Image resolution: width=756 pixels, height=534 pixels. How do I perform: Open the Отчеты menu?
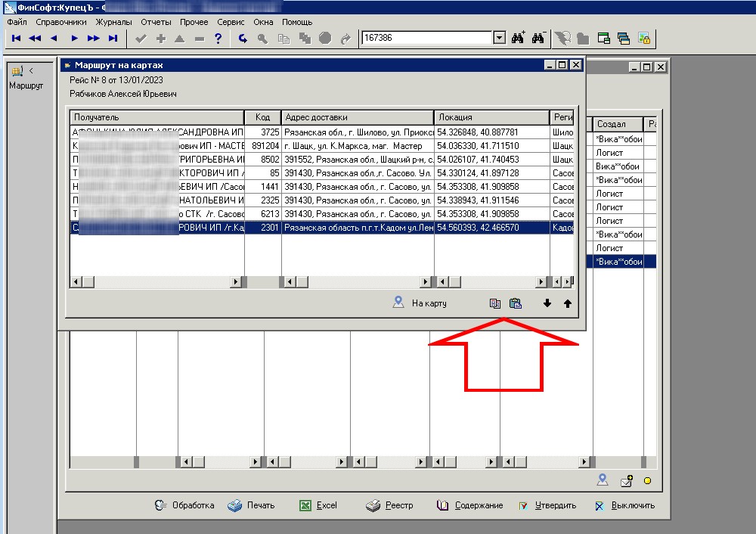pos(156,22)
